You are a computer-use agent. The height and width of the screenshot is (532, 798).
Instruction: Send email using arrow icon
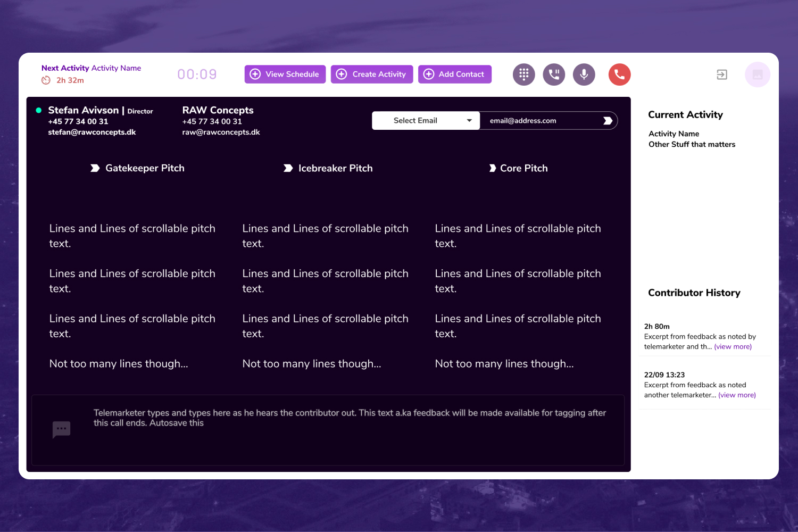(x=608, y=121)
